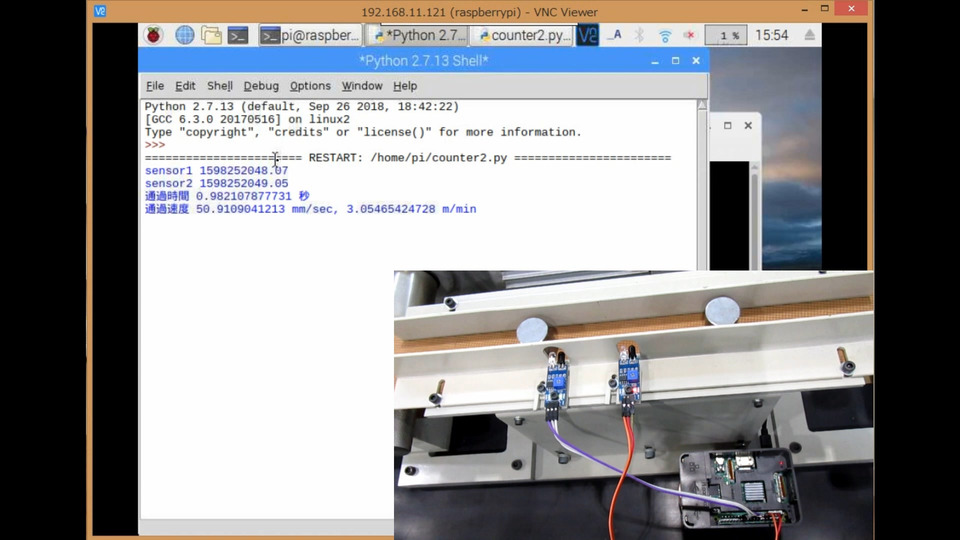Click the 0.982107877731 transit time line
960x540 pixels.
(227, 197)
